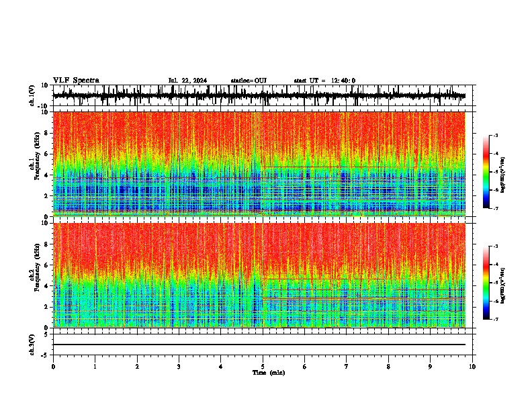Click the time axis tick label '10'
532x411 pixels.
coord(472,367)
